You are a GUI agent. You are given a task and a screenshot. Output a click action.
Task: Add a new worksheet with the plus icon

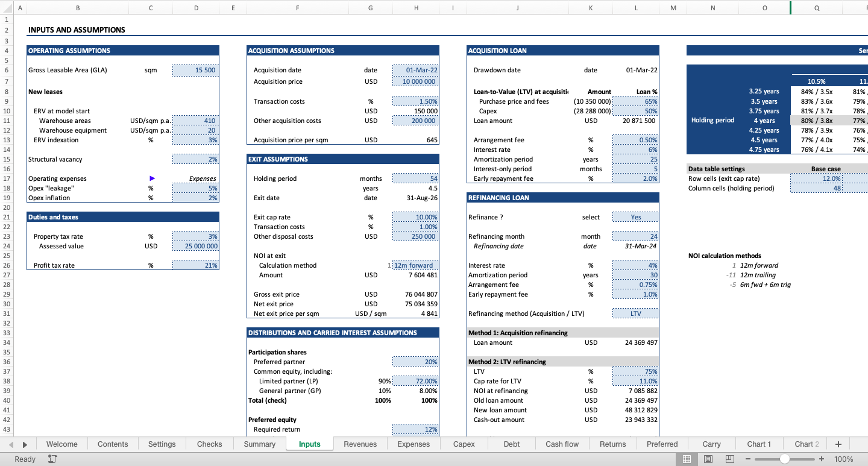coord(838,444)
